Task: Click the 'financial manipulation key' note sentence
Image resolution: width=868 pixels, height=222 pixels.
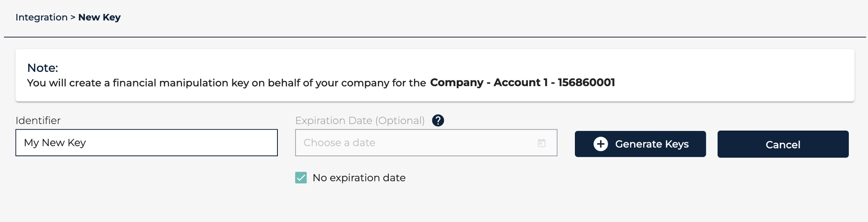Action: (226, 83)
